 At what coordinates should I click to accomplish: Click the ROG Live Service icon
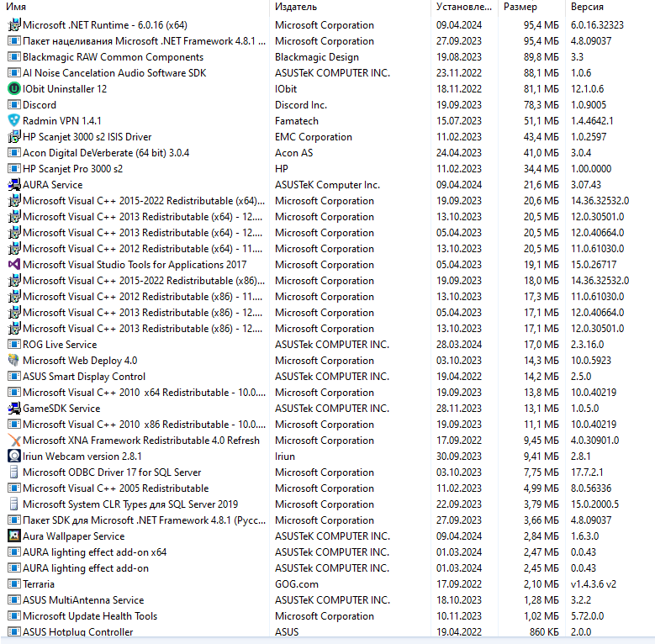pos(13,344)
